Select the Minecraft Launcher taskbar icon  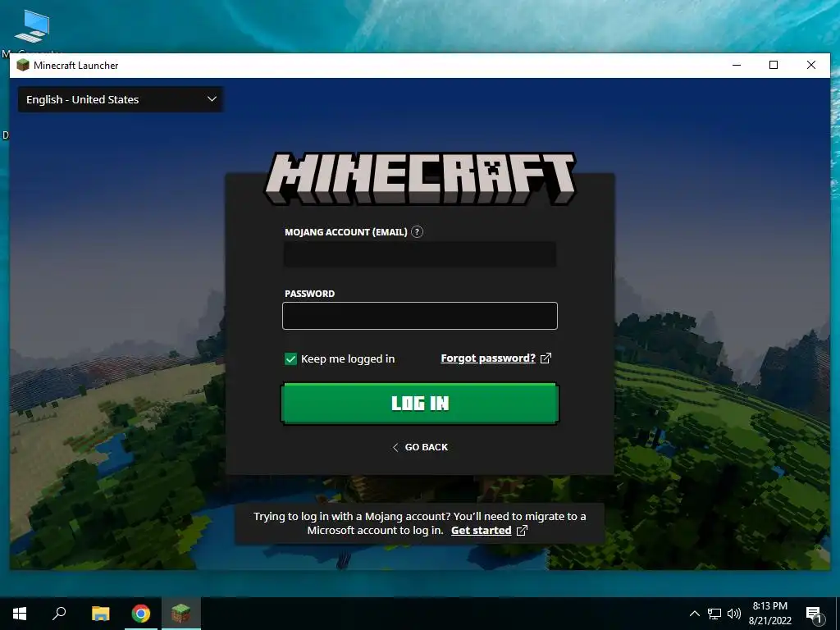point(181,614)
